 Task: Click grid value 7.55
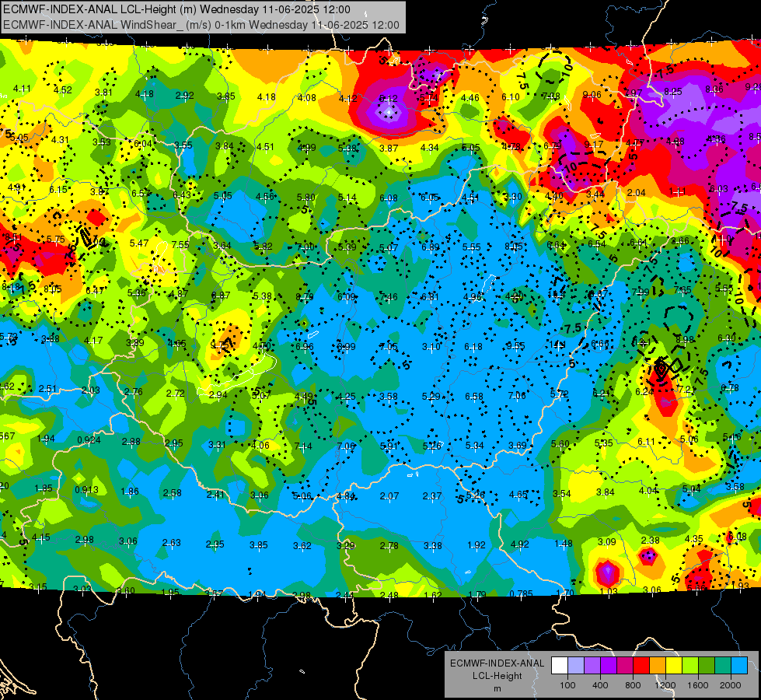pos(180,244)
